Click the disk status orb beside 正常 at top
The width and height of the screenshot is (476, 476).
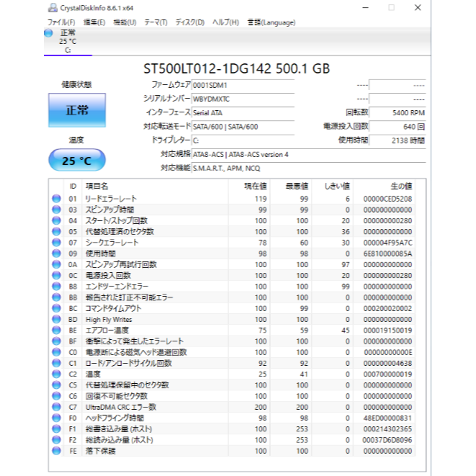48,33
